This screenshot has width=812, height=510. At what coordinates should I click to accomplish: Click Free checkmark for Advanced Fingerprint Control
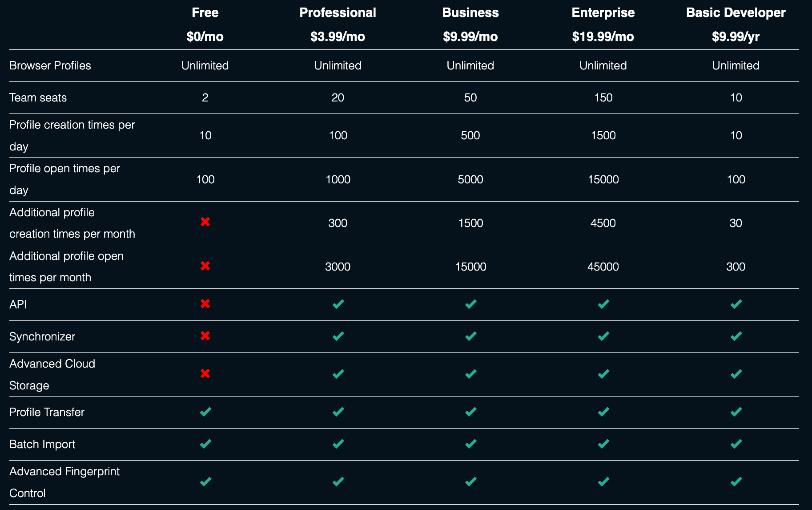[x=205, y=482]
